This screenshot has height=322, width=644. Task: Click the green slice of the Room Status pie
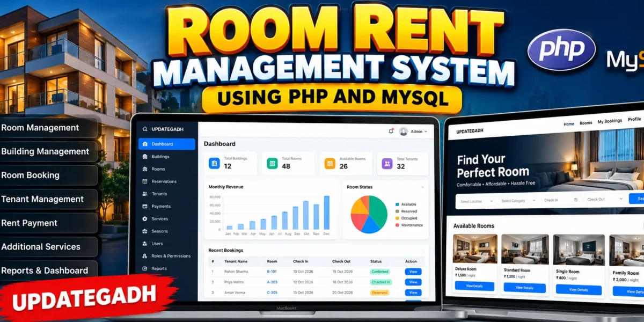click(x=378, y=210)
